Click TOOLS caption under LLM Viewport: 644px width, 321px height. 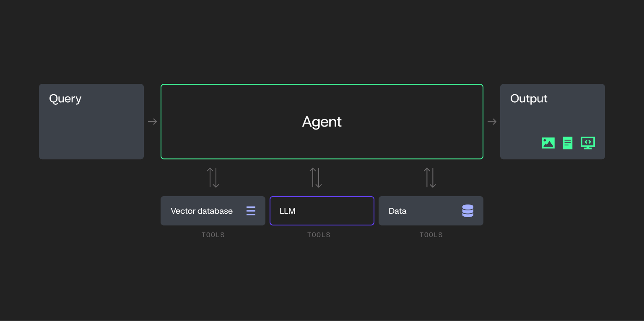click(319, 235)
